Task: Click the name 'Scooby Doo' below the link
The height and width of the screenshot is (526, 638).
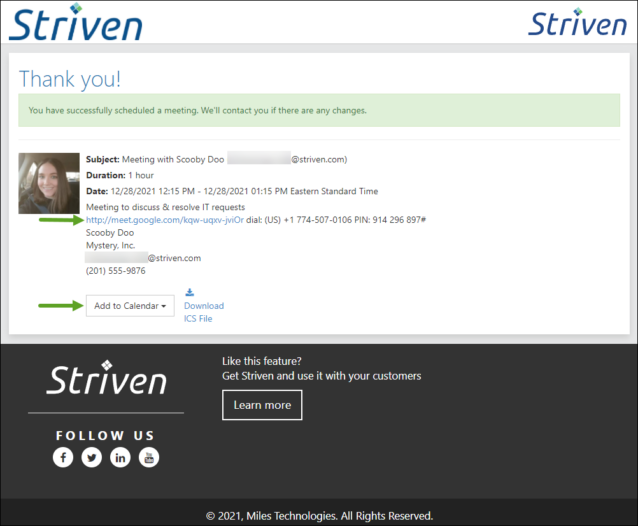Action: tap(110, 233)
